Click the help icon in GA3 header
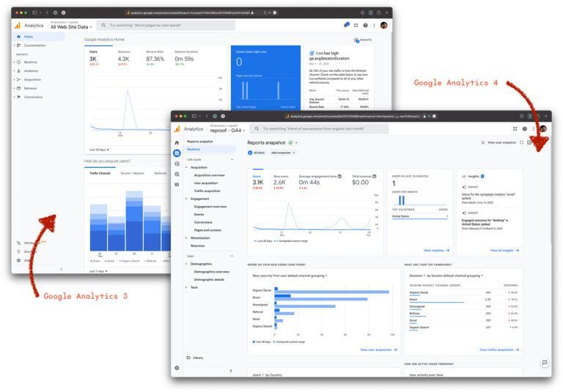This screenshot has height=392, width=563. (365, 25)
